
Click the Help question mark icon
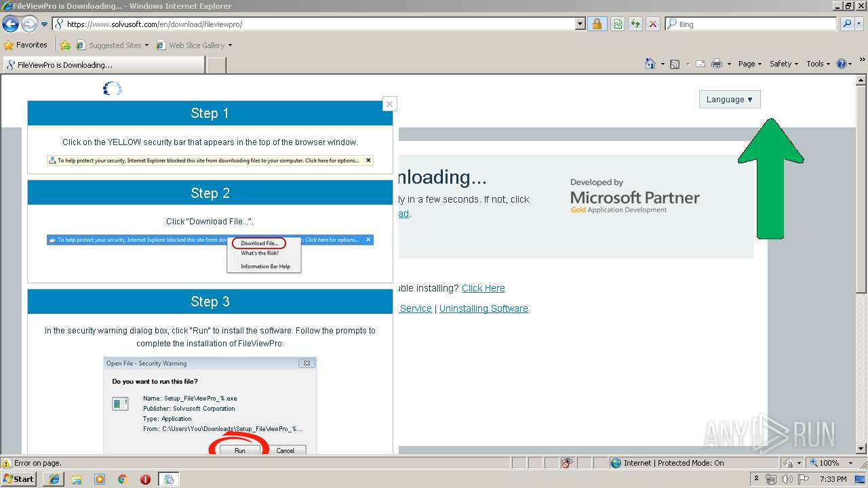pos(842,64)
